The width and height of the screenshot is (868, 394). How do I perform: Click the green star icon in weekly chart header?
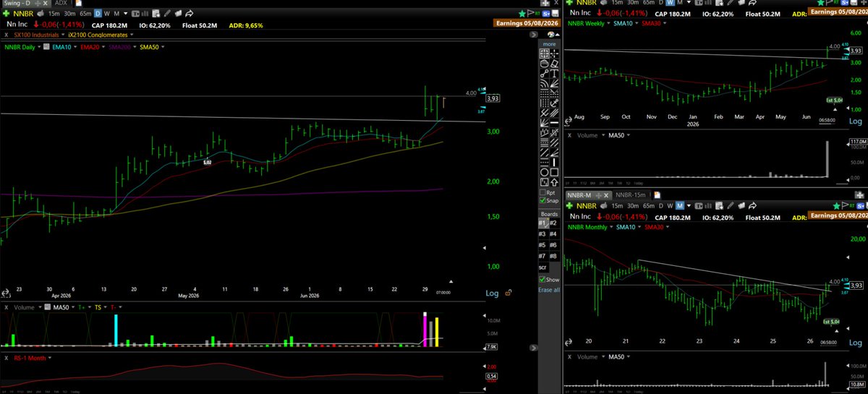(820, 3)
